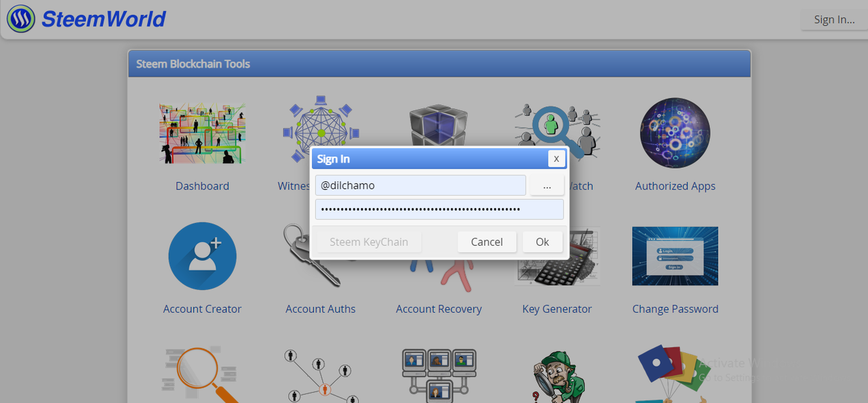Open the Account Recovery link

point(439,309)
